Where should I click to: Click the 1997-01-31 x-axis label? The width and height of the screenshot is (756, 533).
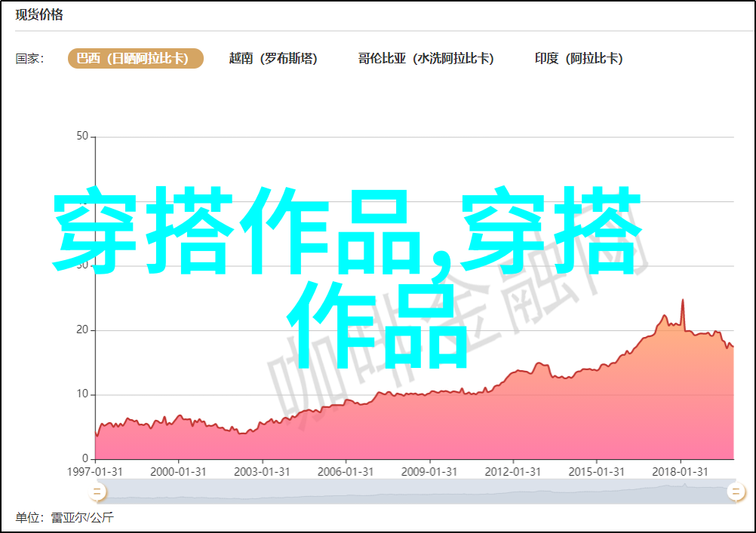96,471
